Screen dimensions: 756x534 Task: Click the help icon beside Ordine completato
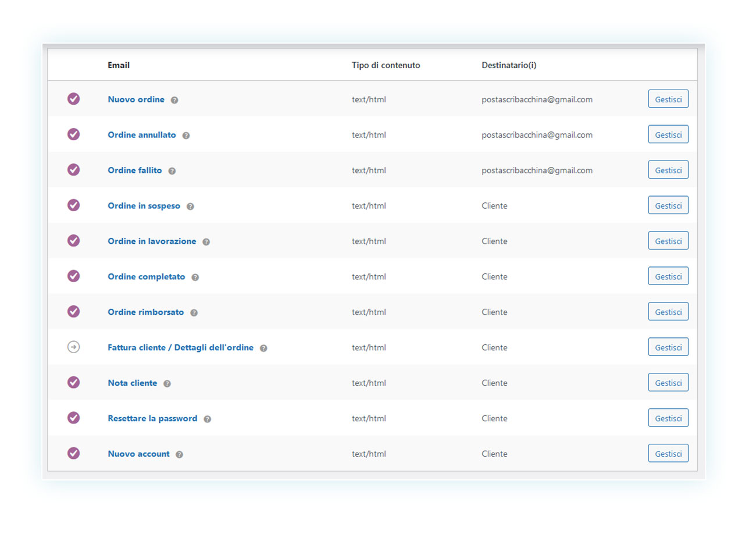point(195,277)
